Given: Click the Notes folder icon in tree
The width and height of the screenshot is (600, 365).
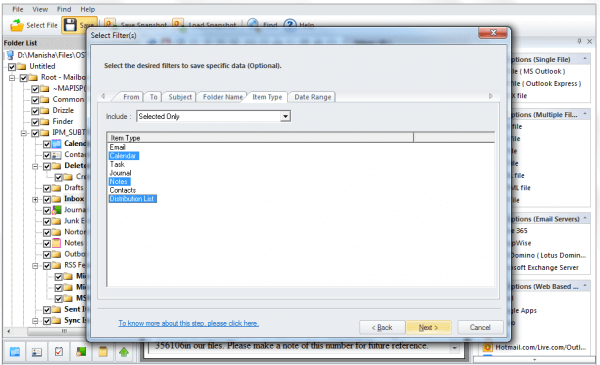Looking at the screenshot, I should pyautogui.click(x=57, y=243).
